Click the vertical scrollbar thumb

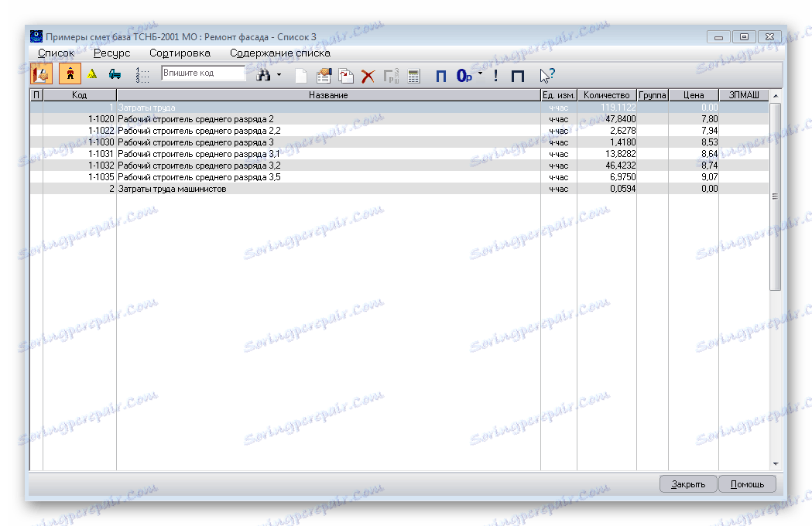(776, 196)
